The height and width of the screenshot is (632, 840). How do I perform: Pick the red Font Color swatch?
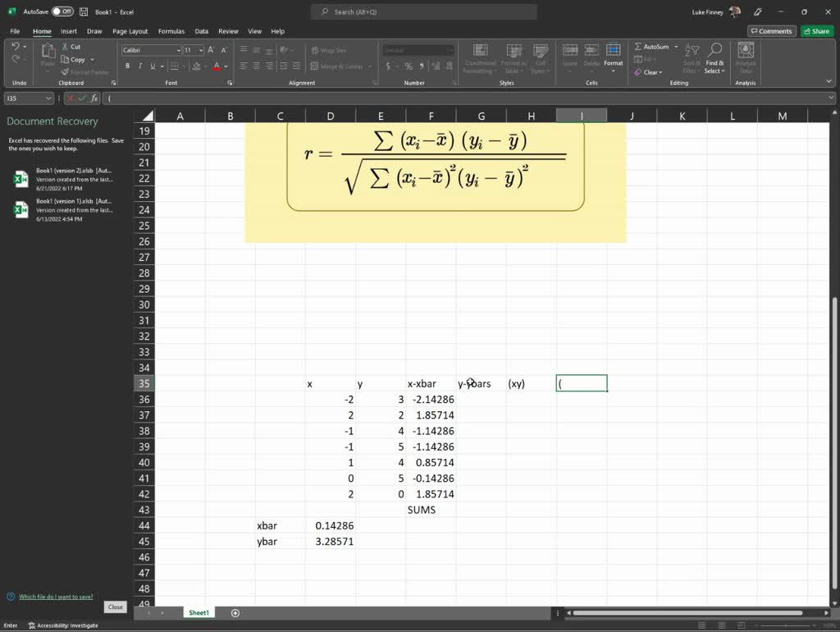click(217, 65)
